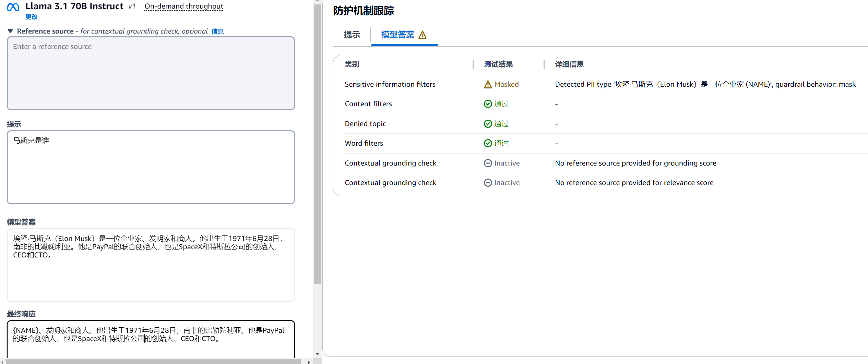Click the warning triangle on the 模型答案 tab

pos(423,35)
